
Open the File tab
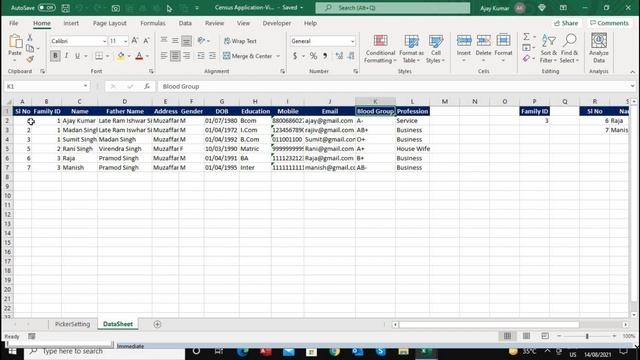(x=13, y=23)
